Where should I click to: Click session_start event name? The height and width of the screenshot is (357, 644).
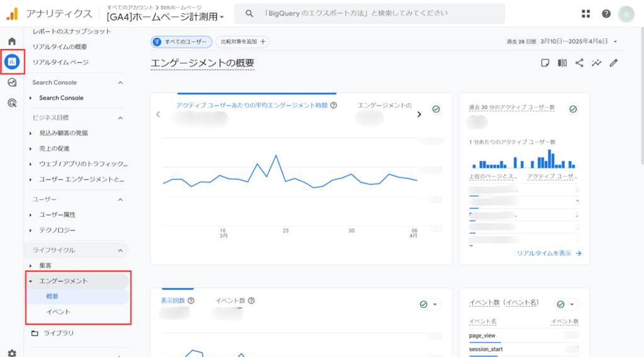point(486,349)
